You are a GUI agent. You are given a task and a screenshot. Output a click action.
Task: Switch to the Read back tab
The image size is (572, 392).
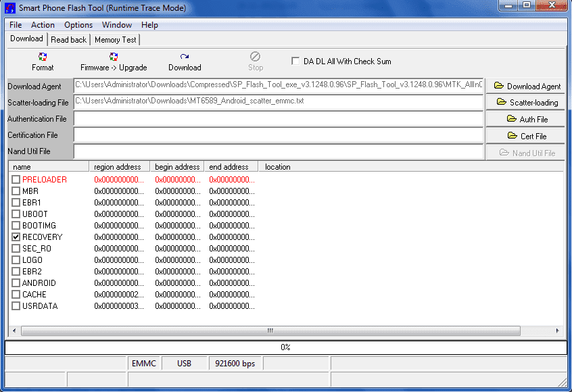(x=68, y=40)
